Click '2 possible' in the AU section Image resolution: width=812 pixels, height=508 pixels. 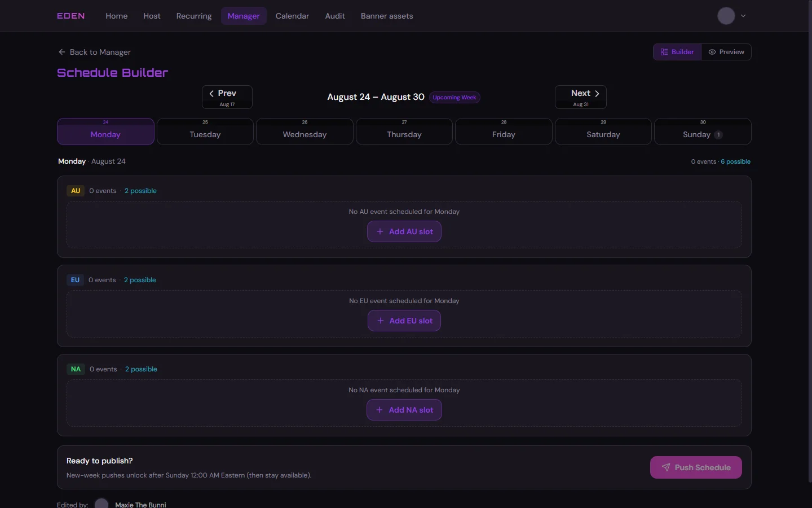(140, 191)
